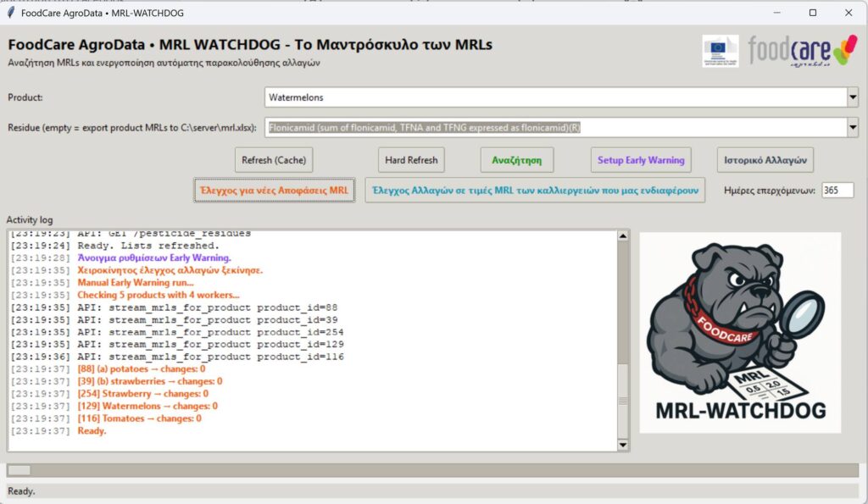868x504 pixels.
Task: Click log line '[39] (b) strawberries → changes: 0'
Action: [x=149, y=381]
